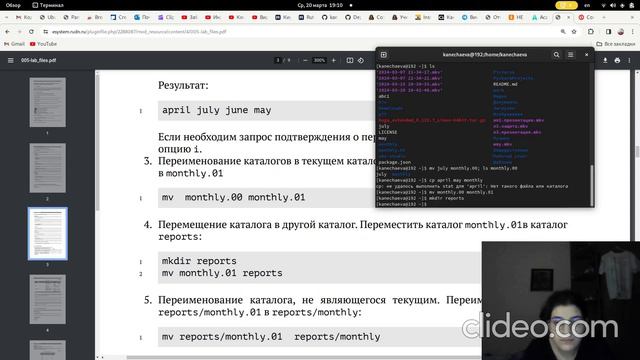Toggle the PDF sidebar menu icon
This screenshot has height=360, width=640.
(x=11, y=60)
